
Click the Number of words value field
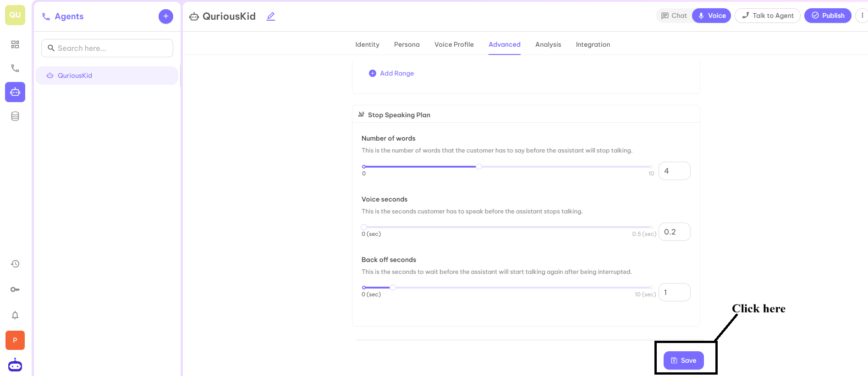(x=675, y=171)
